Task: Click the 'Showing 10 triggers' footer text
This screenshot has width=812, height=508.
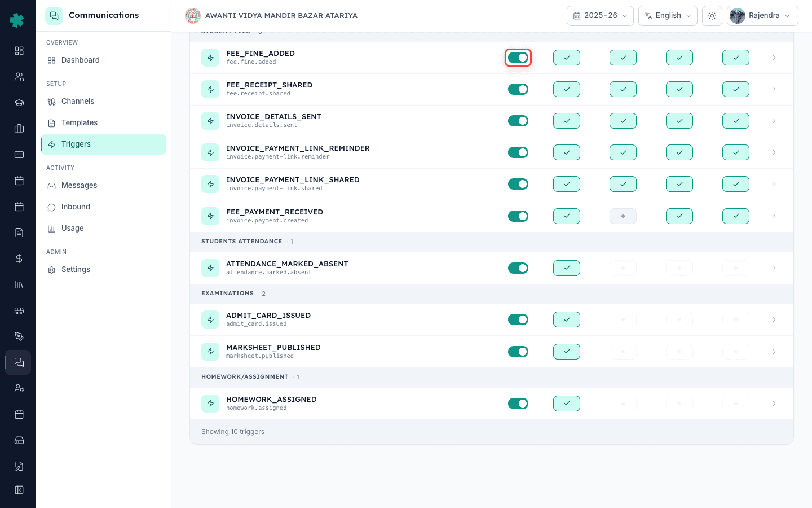Action: tap(233, 432)
